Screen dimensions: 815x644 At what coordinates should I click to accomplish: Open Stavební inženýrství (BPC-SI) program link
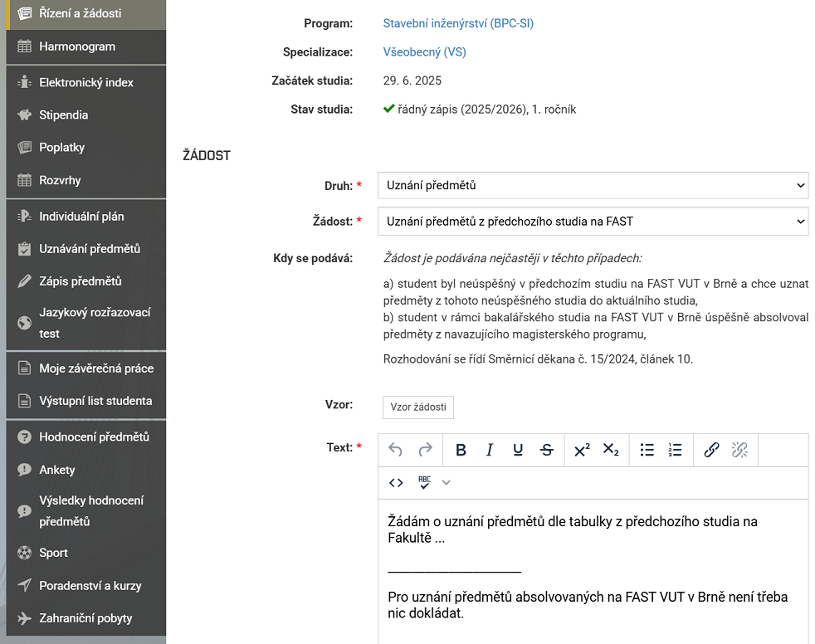[x=458, y=23]
